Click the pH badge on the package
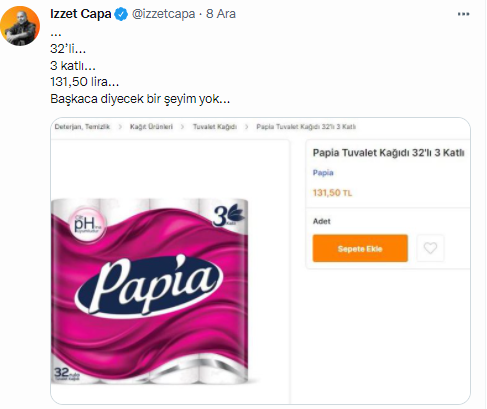The height and width of the screenshot is (409, 487). 88,224
